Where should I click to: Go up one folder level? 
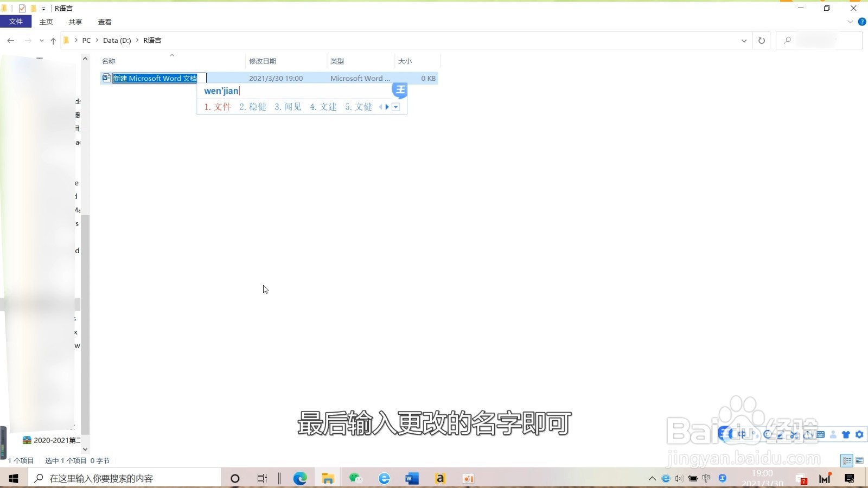point(53,41)
